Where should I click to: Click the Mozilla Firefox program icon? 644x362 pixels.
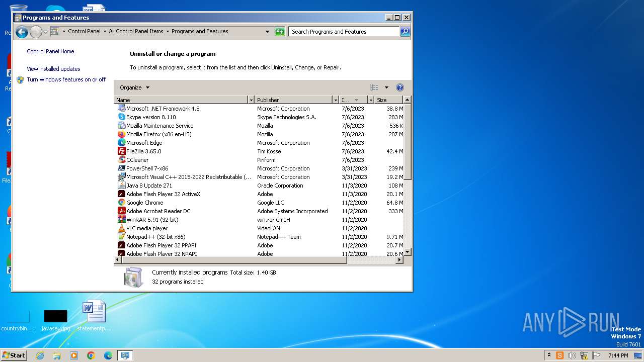(x=121, y=134)
